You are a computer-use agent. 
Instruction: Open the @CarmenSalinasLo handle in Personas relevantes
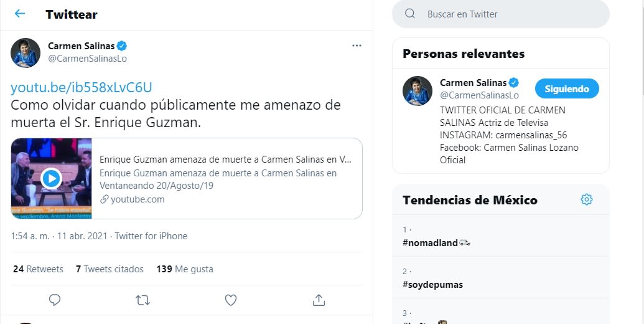[479, 95]
